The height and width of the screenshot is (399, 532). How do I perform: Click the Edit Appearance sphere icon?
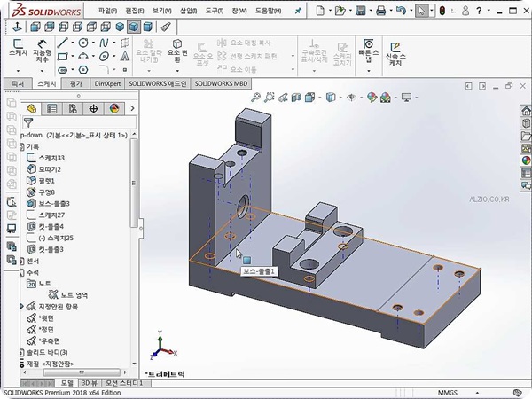point(372,98)
